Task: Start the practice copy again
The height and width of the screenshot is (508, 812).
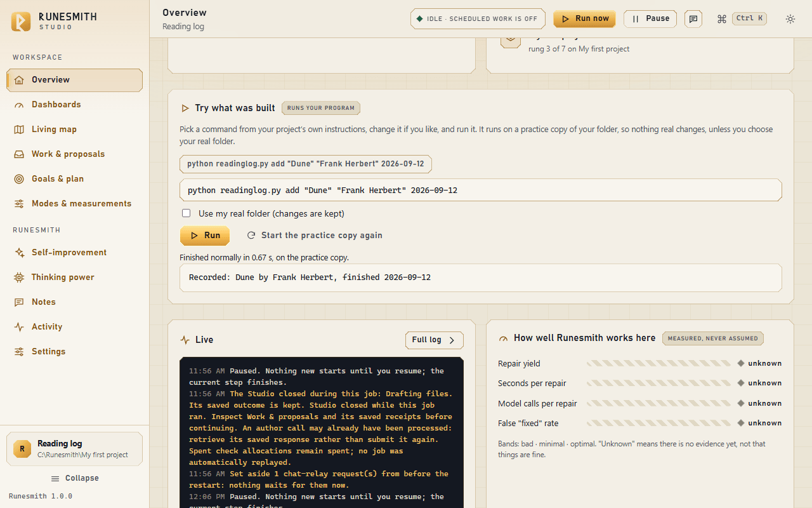Action: point(315,236)
